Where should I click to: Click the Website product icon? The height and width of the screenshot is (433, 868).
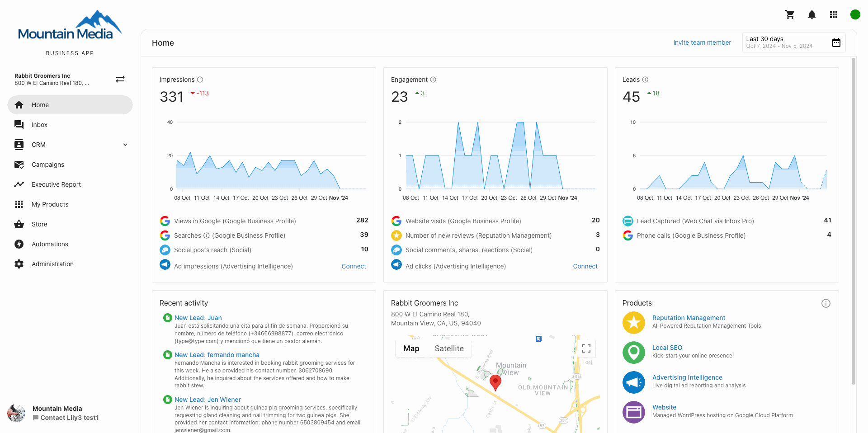pyautogui.click(x=634, y=412)
